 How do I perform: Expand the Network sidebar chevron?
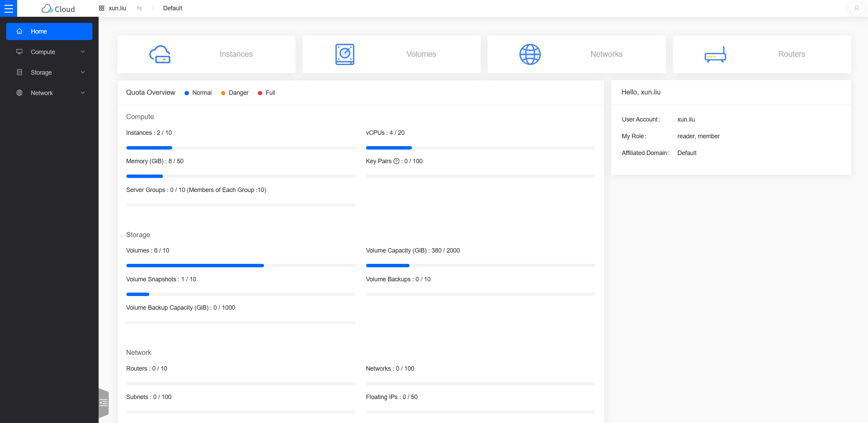point(83,93)
